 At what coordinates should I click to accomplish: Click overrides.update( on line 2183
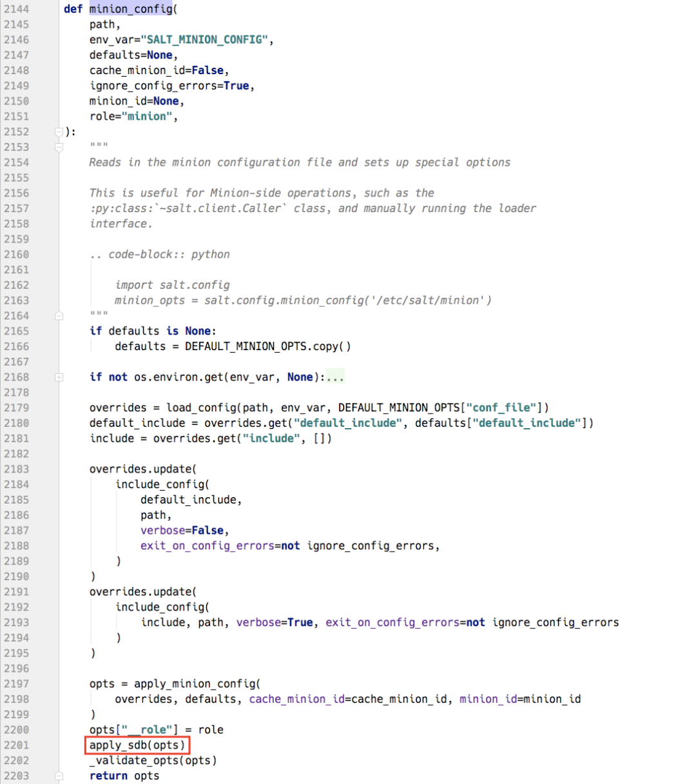(x=143, y=469)
